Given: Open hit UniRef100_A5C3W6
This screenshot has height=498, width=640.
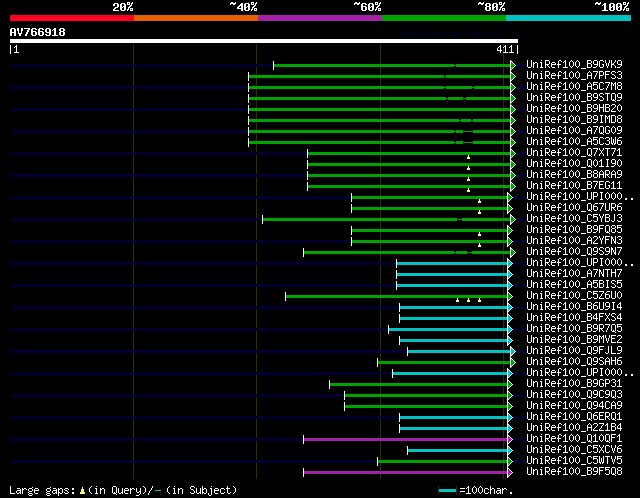Looking at the screenshot, I should pos(574,142).
